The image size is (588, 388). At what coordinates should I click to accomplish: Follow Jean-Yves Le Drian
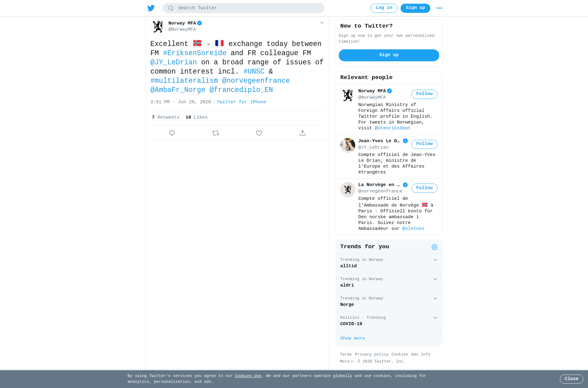tap(424, 144)
